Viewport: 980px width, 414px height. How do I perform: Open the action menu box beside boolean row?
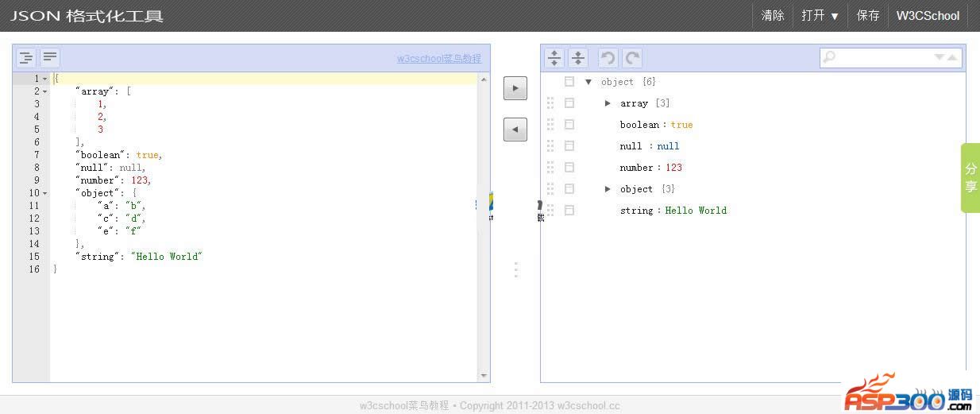(569, 125)
